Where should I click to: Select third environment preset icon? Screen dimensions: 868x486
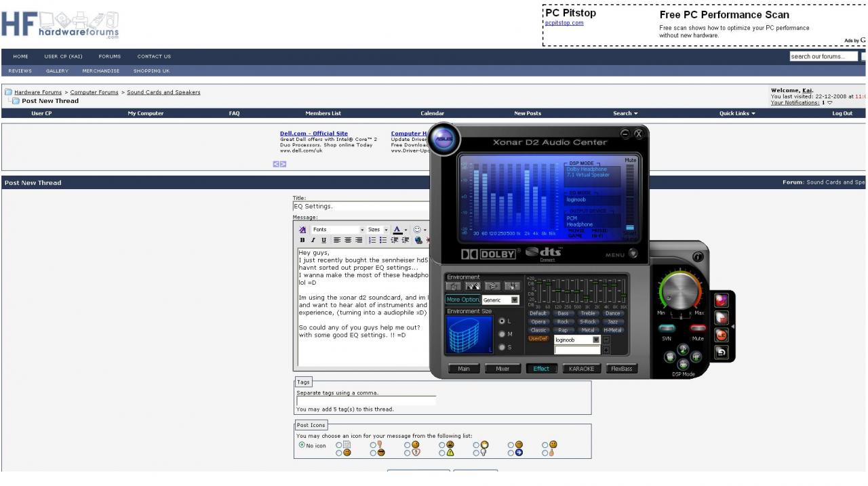pyautogui.click(x=492, y=287)
